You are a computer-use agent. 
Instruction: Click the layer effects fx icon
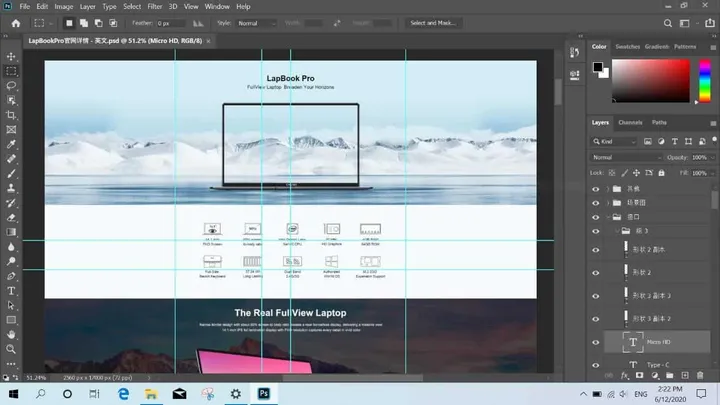623,375
